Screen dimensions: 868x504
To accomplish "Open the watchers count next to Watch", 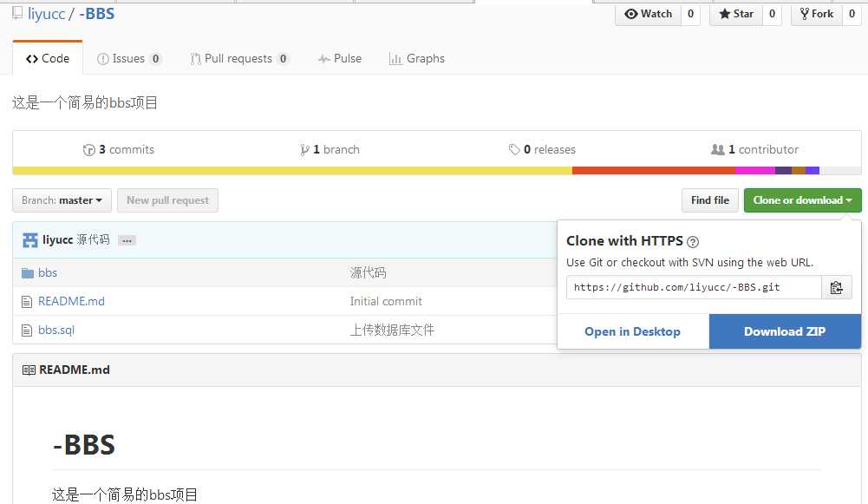I will (690, 14).
